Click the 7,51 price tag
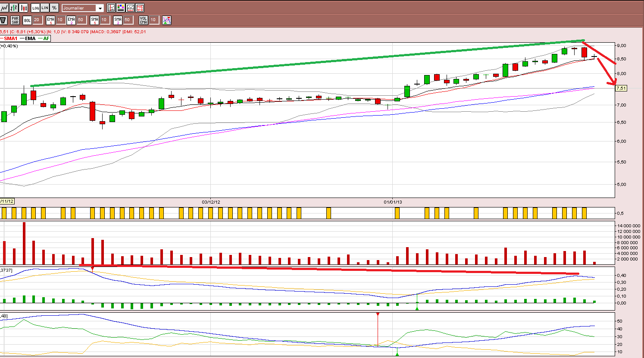Image resolution: width=644 pixels, height=358 pixels. pyautogui.click(x=621, y=88)
